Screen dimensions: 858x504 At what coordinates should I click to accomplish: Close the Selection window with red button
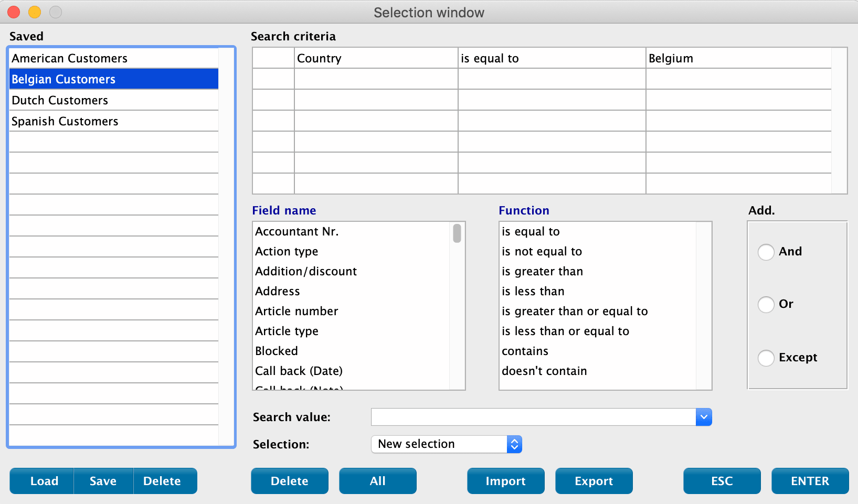(x=14, y=12)
